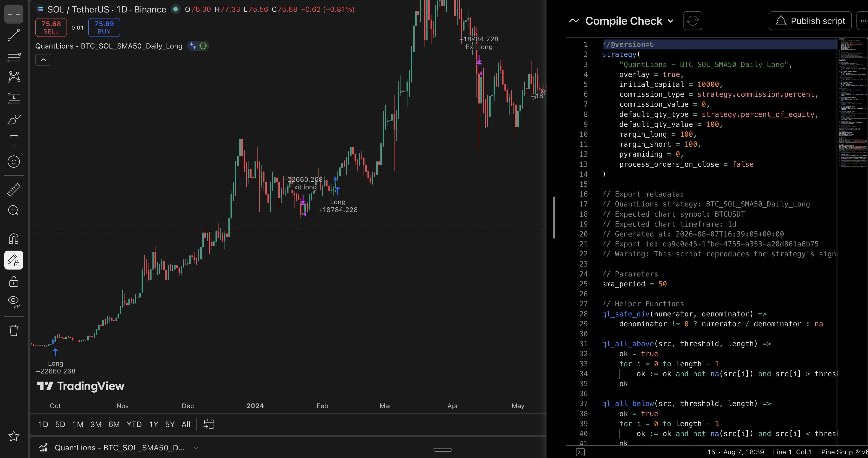Click the Compile Check wavy line script icon
Screen dimensions: 868x458
tap(574, 21)
